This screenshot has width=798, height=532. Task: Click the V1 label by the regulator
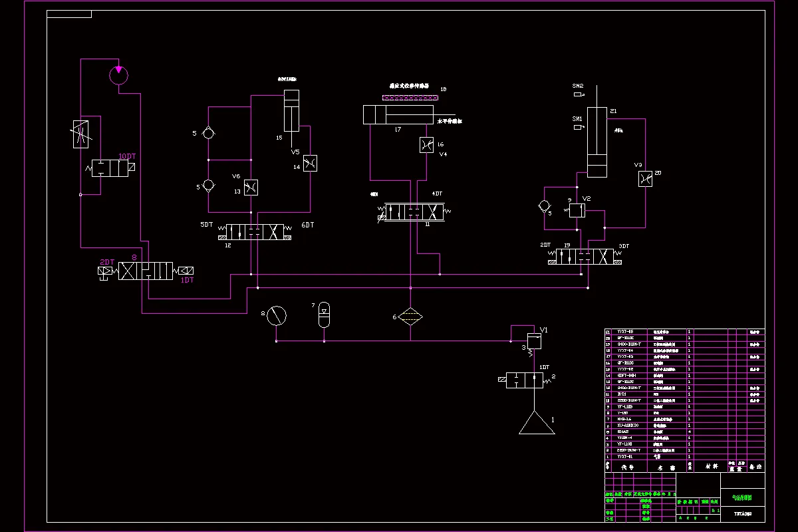tap(543, 330)
